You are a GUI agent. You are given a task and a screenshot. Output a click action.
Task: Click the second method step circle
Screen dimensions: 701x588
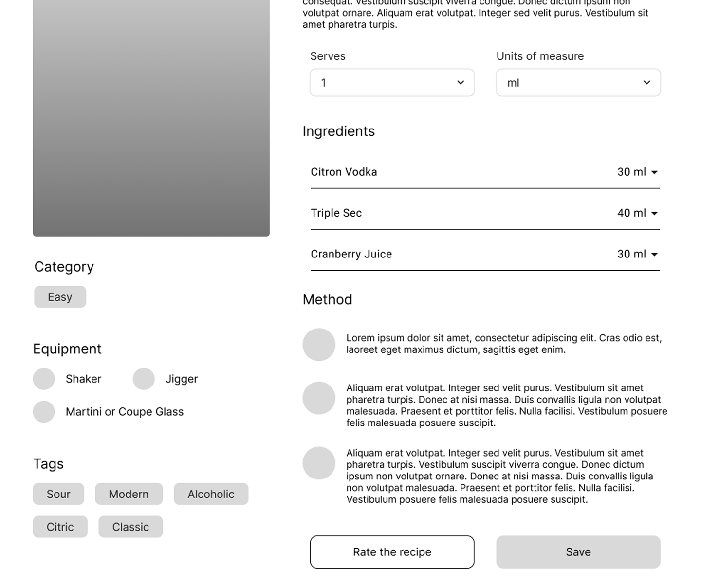pos(319,398)
